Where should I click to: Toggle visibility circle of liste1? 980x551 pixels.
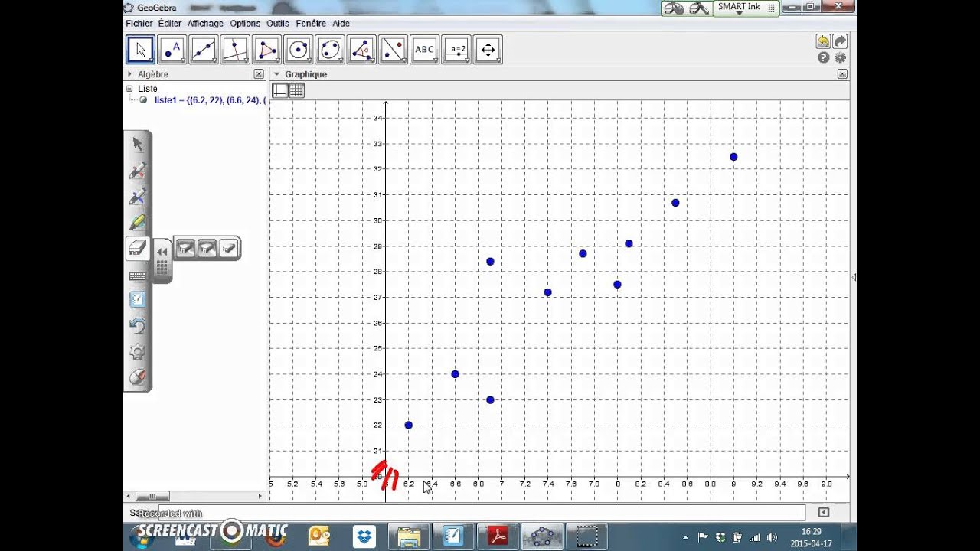click(x=143, y=100)
